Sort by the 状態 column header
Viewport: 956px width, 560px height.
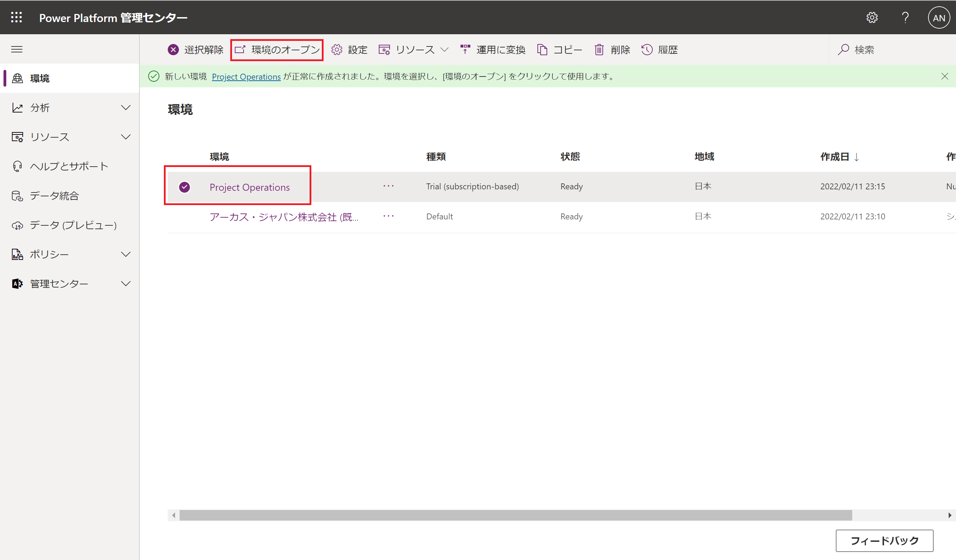coord(570,157)
